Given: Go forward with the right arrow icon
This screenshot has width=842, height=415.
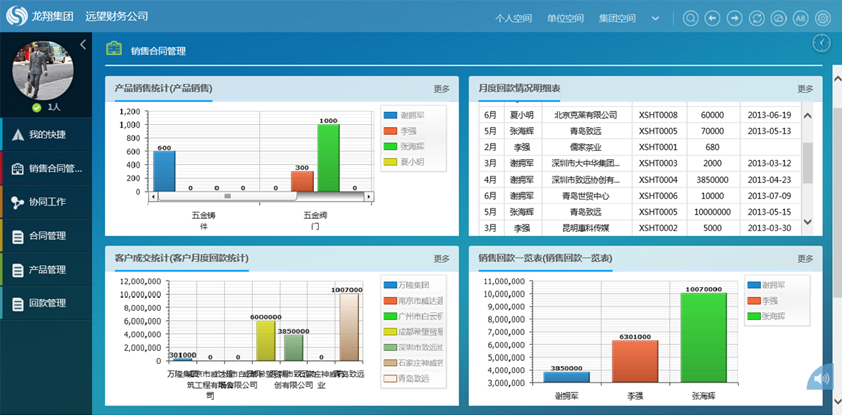Looking at the screenshot, I should point(735,18).
